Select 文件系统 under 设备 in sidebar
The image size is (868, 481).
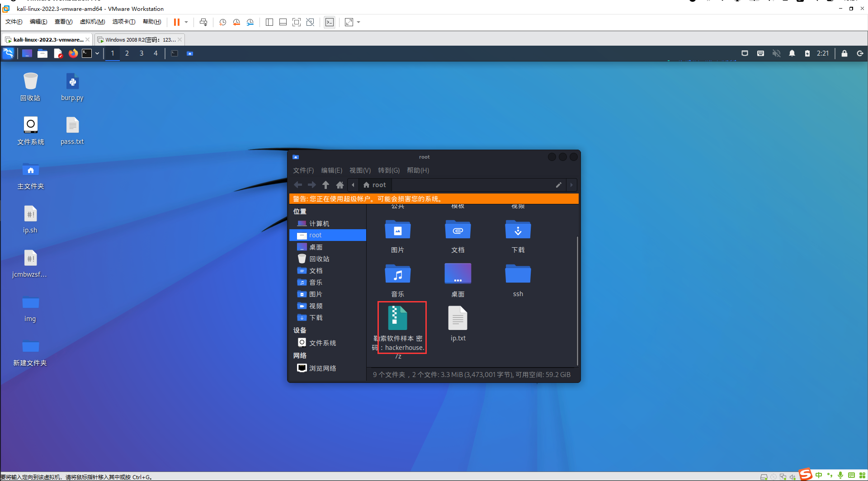[x=327, y=343]
